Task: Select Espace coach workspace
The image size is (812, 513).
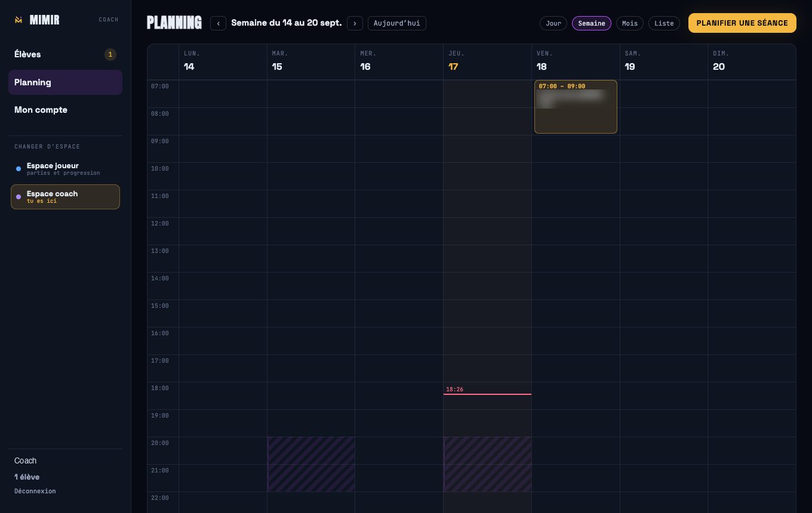Action: pos(65,197)
